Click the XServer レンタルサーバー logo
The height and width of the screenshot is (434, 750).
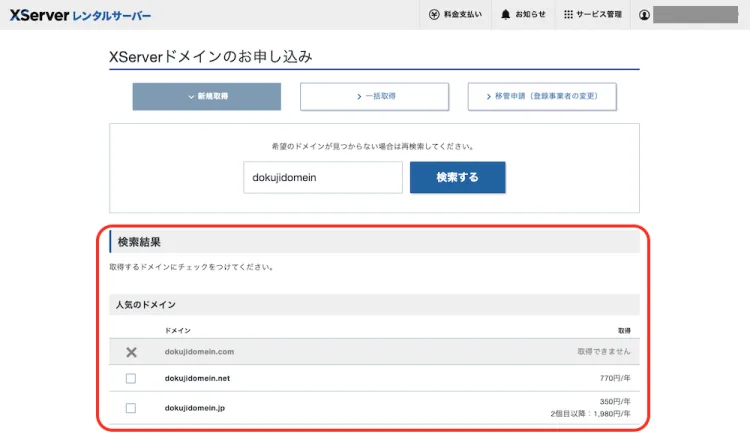pos(80,15)
